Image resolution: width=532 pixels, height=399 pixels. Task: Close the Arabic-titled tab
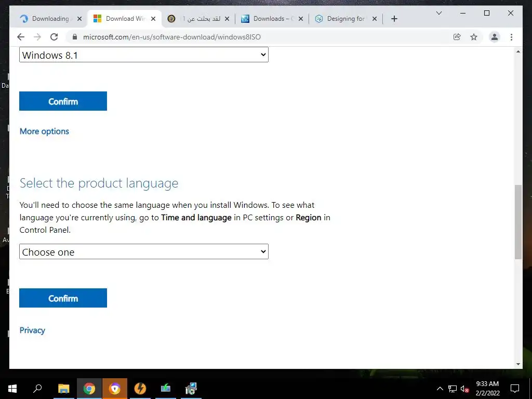(x=227, y=19)
